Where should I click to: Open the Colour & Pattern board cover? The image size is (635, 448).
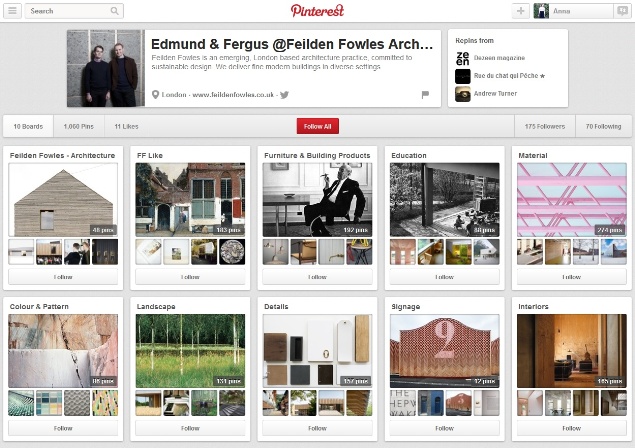click(63, 351)
